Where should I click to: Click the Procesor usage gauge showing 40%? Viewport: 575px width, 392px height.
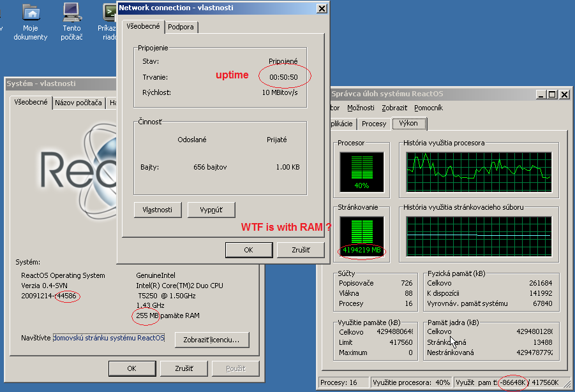pos(362,172)
